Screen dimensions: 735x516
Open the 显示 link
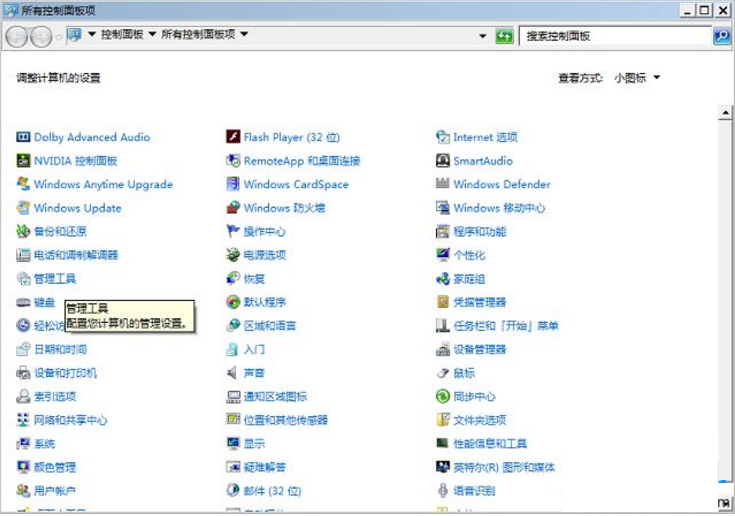(254, 444)
